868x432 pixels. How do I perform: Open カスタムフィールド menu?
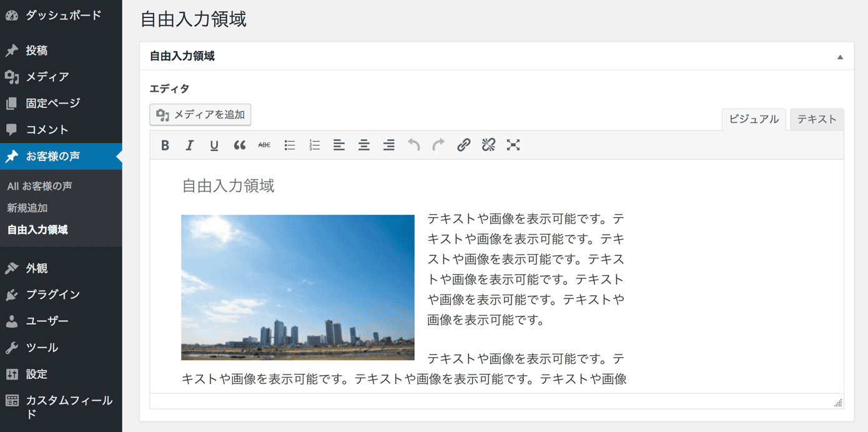[x=61, y=407]
